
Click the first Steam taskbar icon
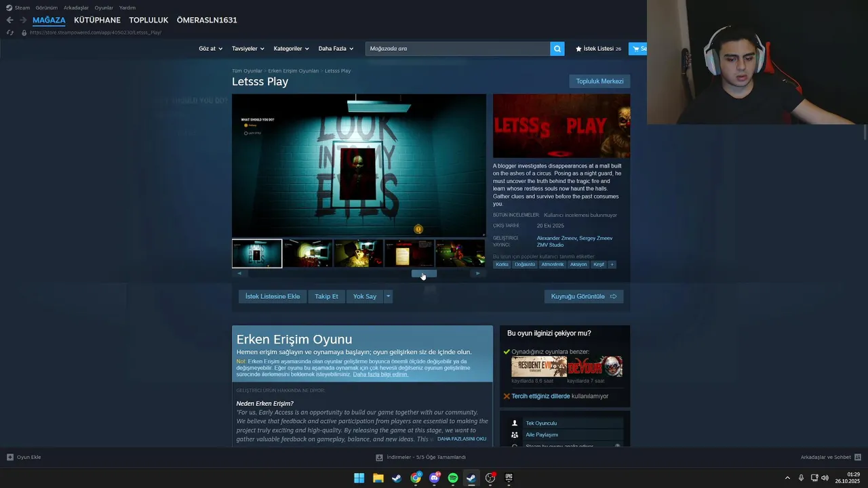coord(397,478)
